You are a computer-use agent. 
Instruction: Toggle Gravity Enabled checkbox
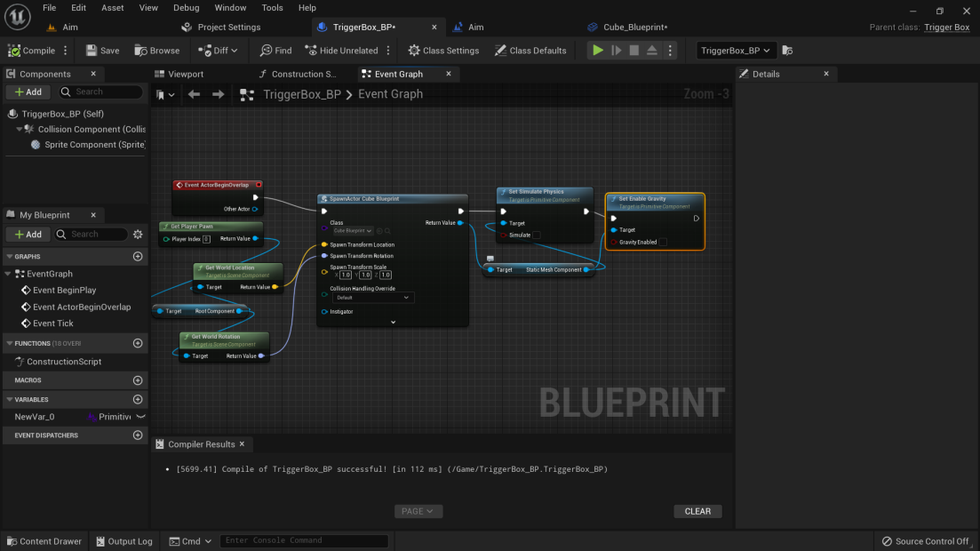[663, 242]
